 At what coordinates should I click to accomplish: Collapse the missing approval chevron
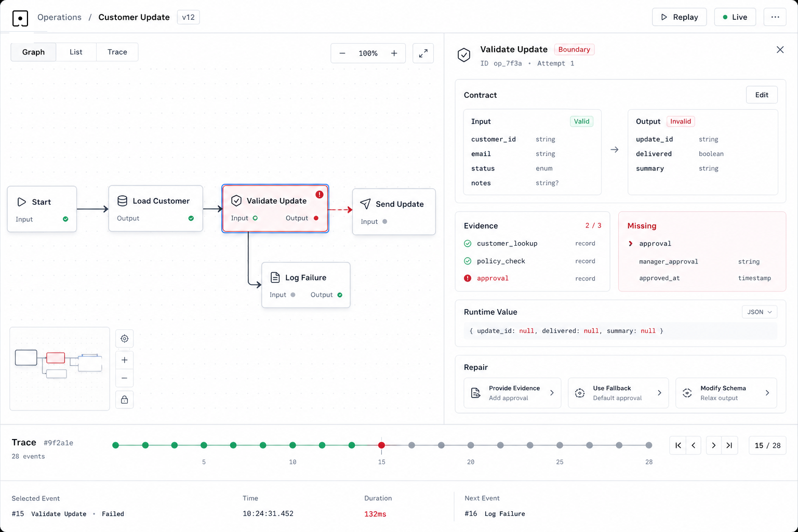(631, 244)
